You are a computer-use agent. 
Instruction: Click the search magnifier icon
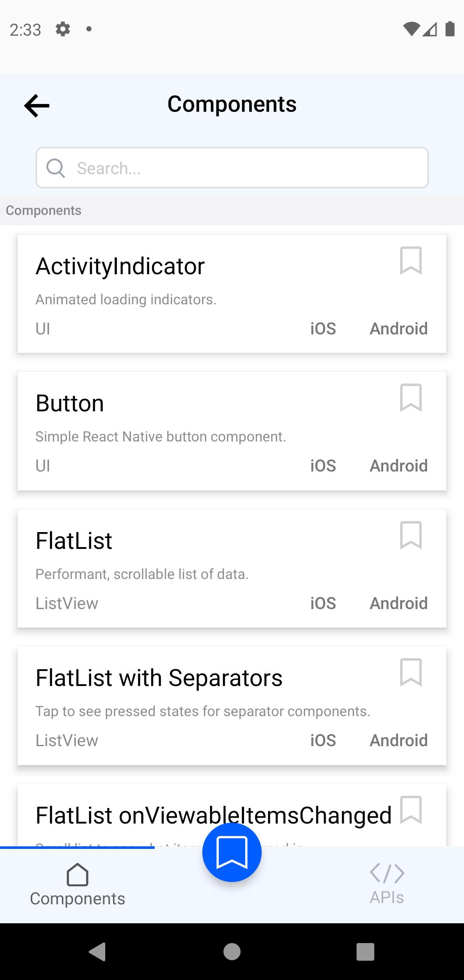(x=56, y=168)
